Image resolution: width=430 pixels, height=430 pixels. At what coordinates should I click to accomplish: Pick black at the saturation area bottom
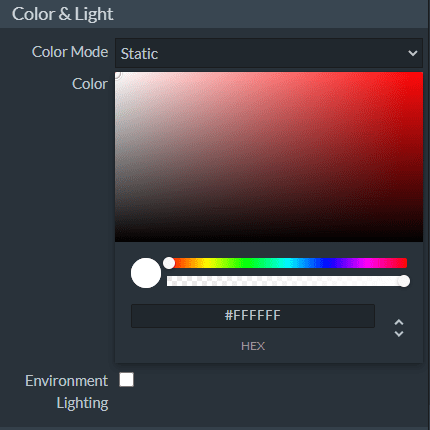(269, 239)
